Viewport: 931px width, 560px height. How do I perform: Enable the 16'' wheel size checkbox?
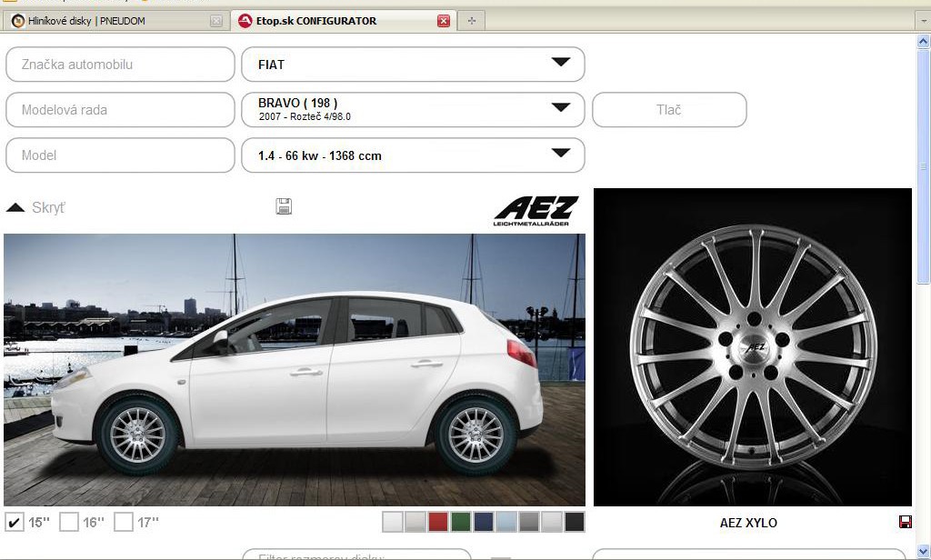pyautogui.click(x=69, y=522)
